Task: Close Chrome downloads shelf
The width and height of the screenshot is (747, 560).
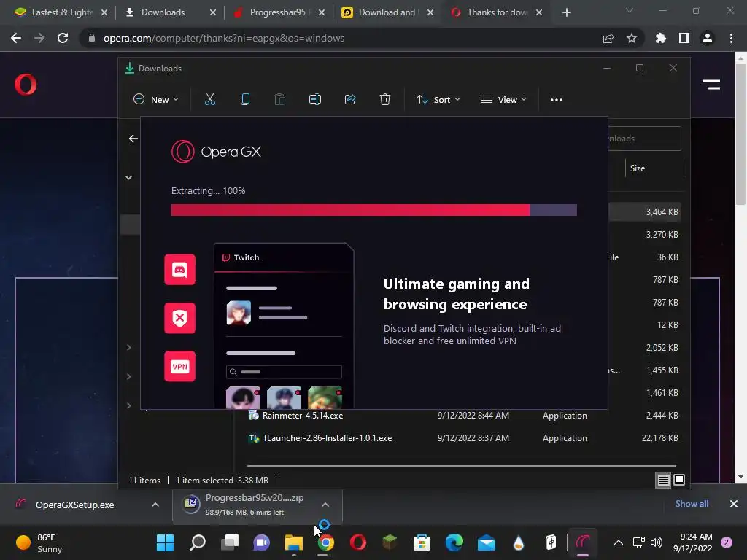Action: click(734, 504)
